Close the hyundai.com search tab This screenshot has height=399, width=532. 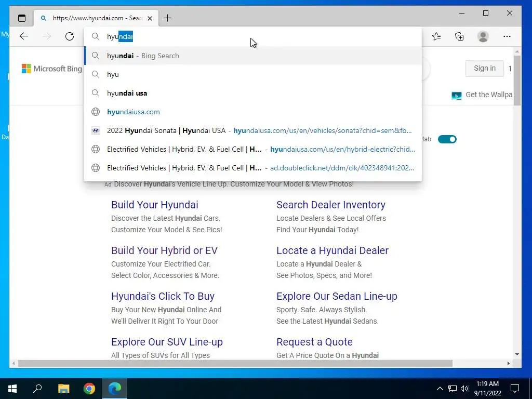pyautogui.click(x=150, y=18)
